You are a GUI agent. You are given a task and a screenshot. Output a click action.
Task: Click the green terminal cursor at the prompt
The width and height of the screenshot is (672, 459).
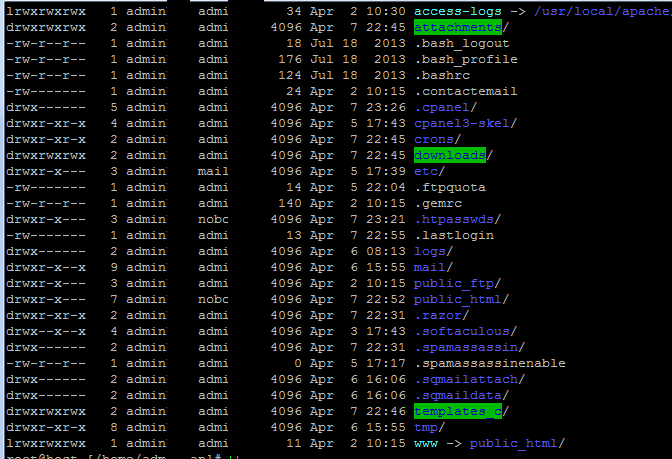point(234,457)
